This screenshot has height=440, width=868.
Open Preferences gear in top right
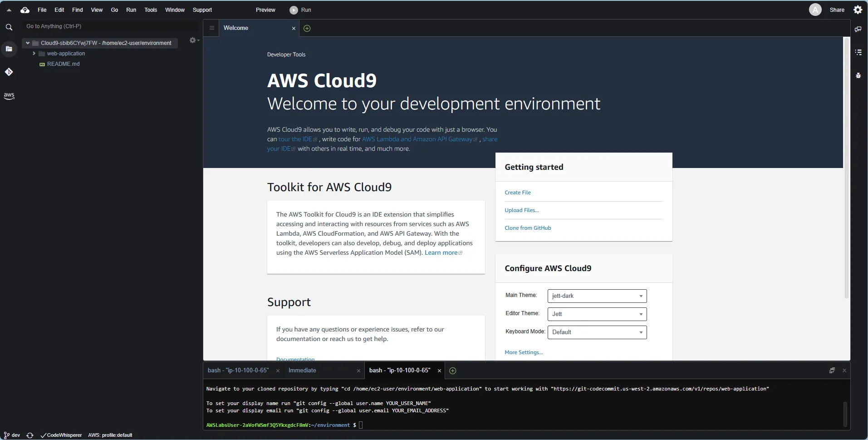click(x=858, y=10)
